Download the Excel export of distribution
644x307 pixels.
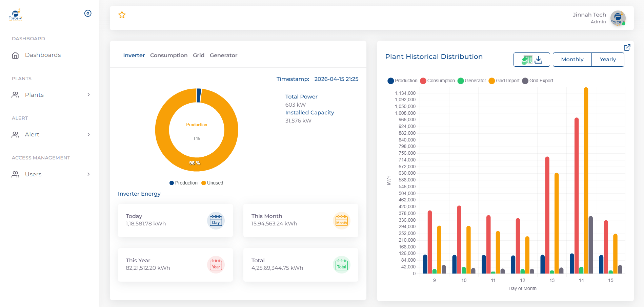[532, 60]
